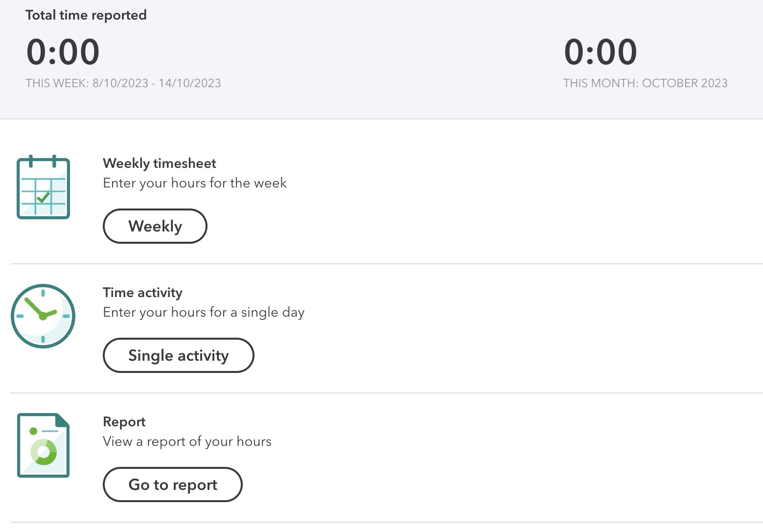Select the Time activity heading
The width and height of the screenshot is (763, 532).
[142, 292]
